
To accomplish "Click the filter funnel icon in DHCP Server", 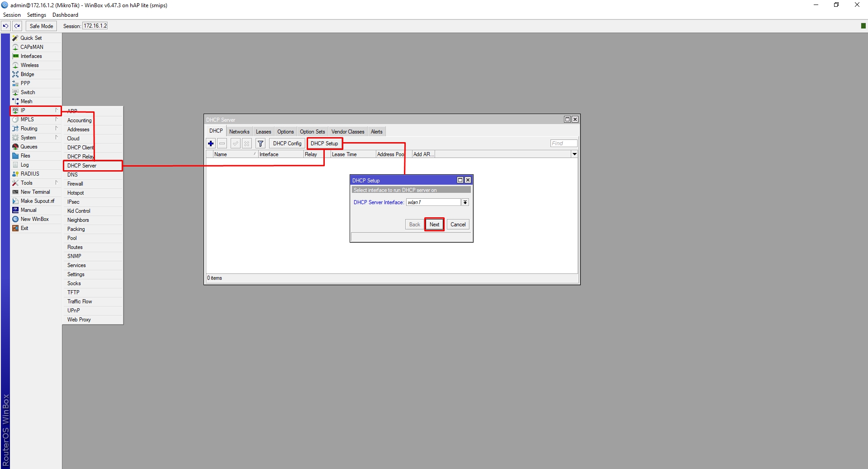I will click(261, 144).
